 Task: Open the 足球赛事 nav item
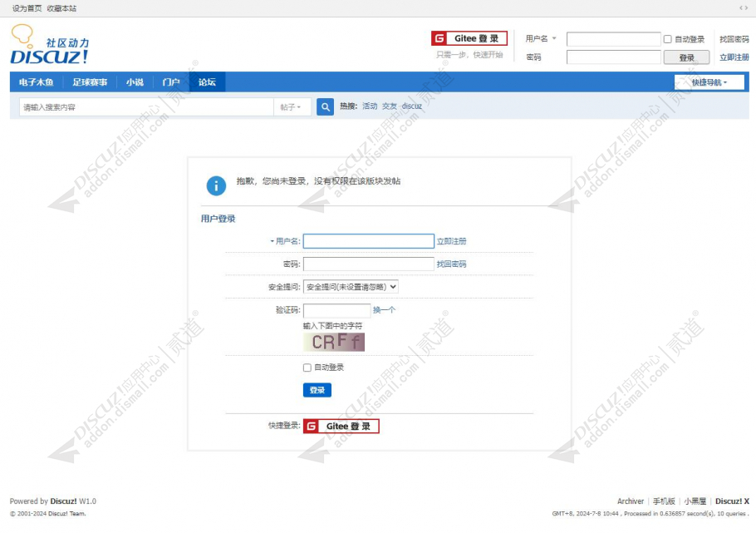click(x=90, y=82)
